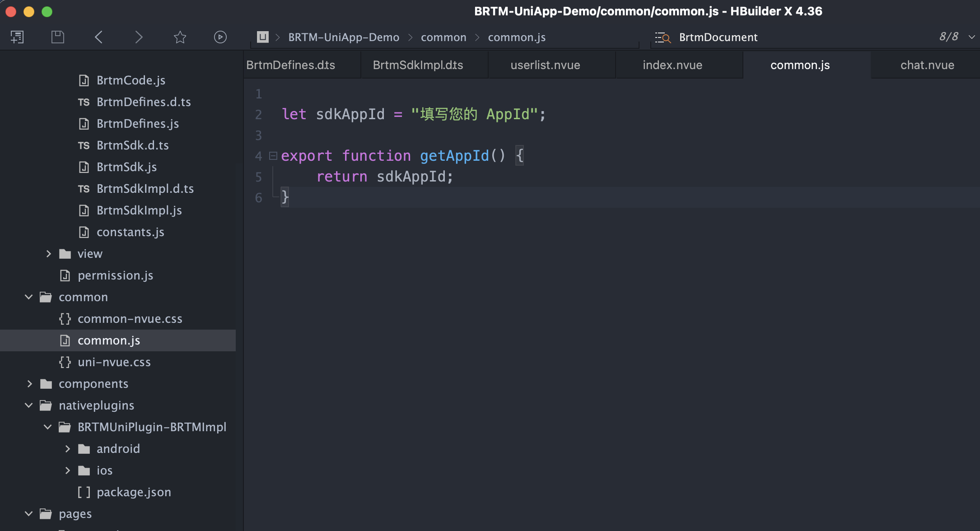Click the search-in-document icon beside BrtmDocument

coord(663,37)
